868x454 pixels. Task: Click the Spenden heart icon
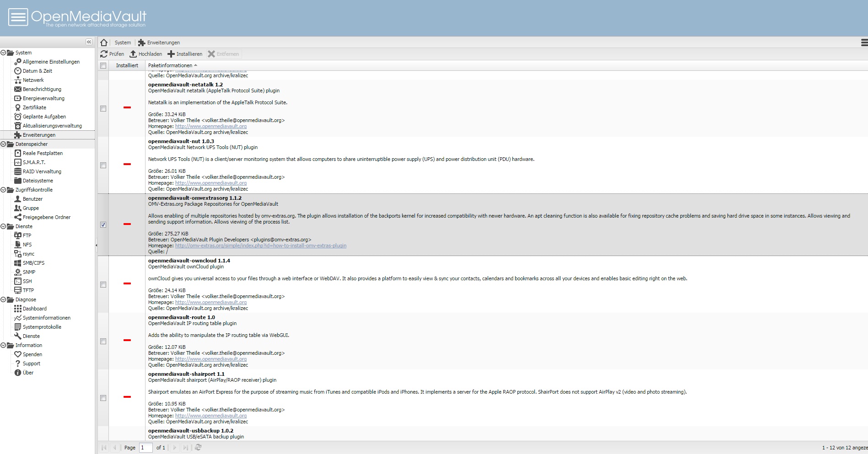pyautogui.click(x=18, y=354)
